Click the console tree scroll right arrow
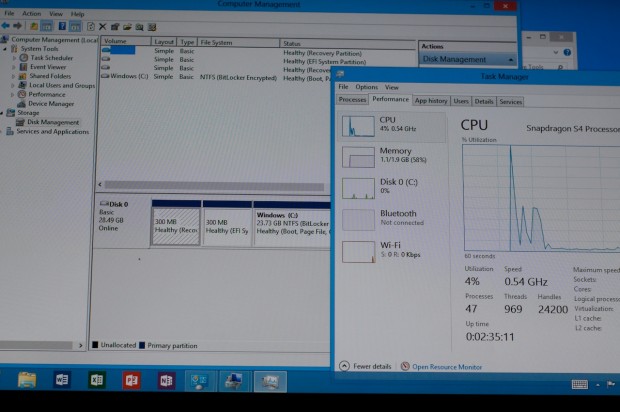The image size is (620, 412). [x=80, y=346]
